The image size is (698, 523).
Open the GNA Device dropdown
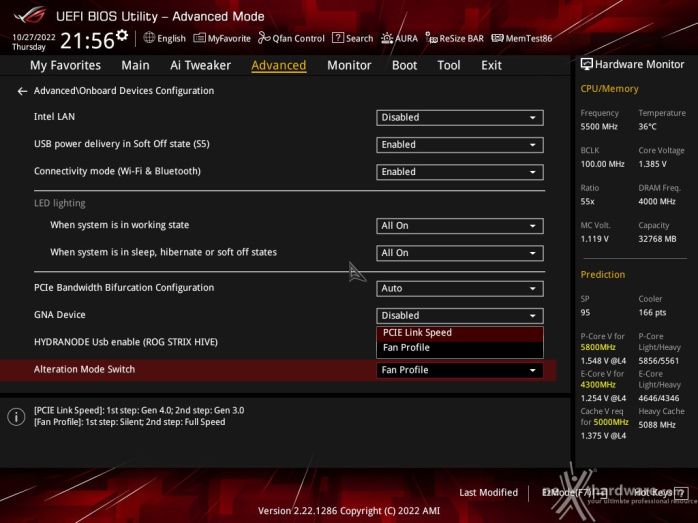459,316
